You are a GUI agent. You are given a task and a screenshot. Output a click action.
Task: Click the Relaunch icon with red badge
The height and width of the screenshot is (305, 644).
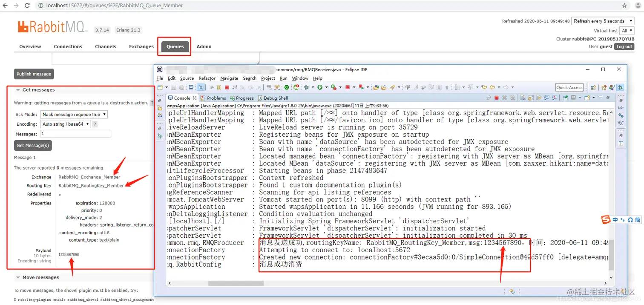pos(296,87)
